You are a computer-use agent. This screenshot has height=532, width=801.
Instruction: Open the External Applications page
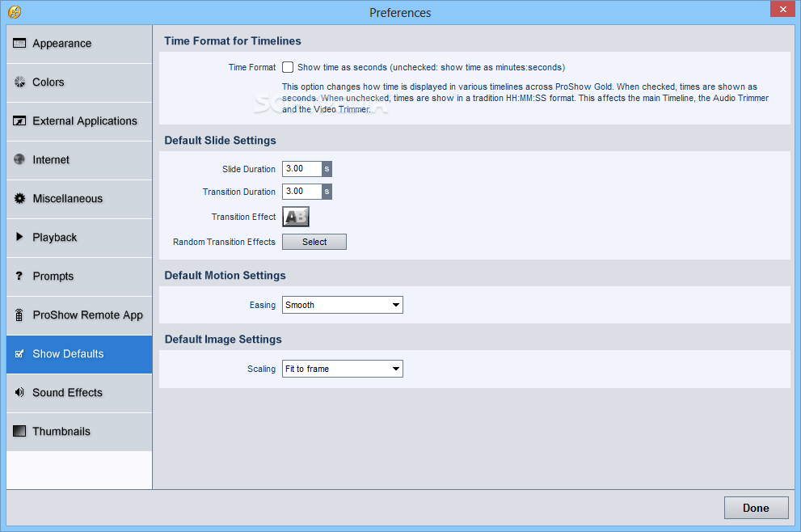tap(79, 121)
